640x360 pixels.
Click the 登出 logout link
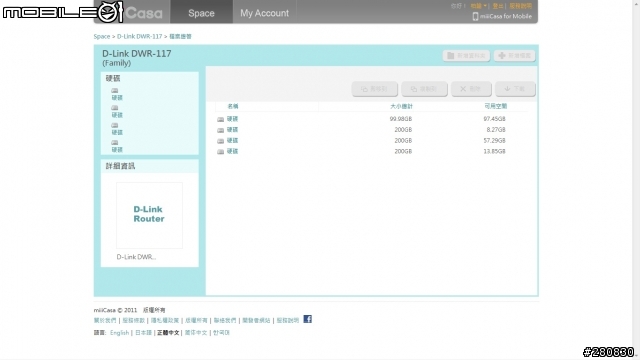498,6
